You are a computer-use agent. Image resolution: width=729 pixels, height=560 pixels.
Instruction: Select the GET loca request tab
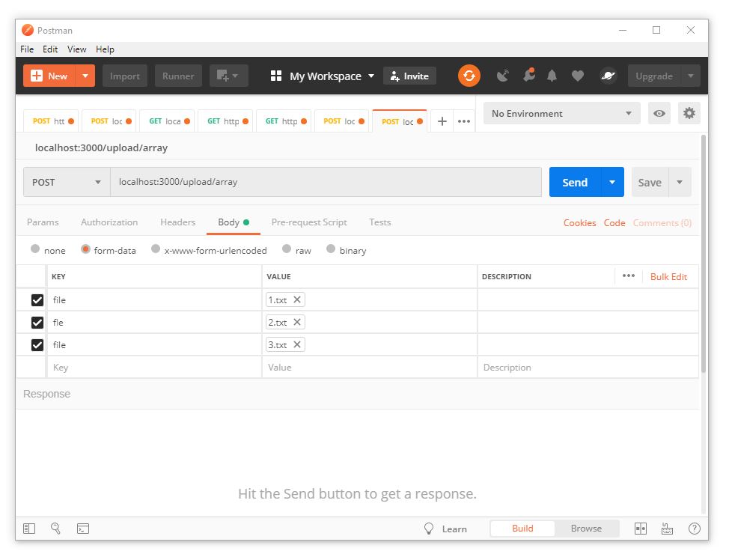tap(168, 121)
